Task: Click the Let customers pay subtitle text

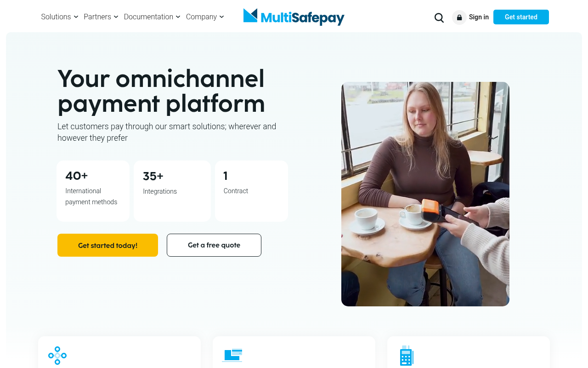Action: coord(167,132)
